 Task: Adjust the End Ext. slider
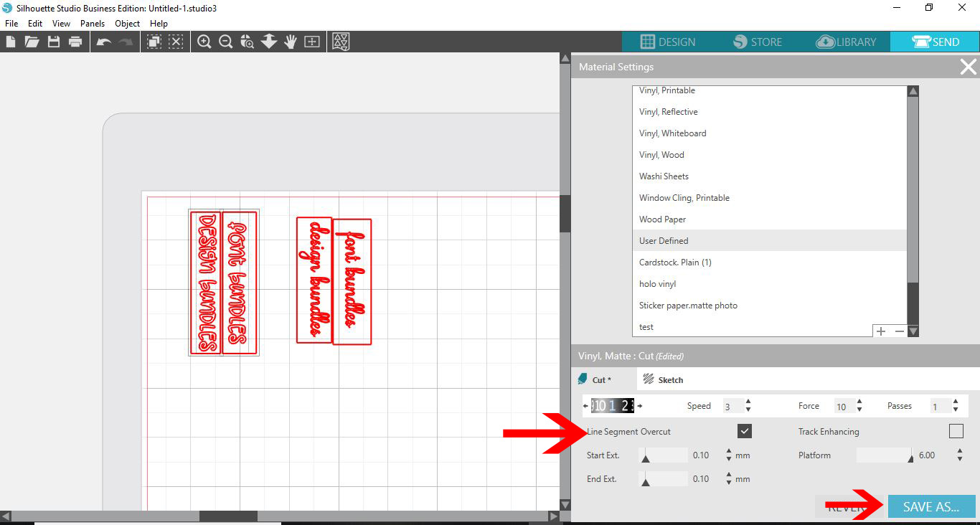pyautogui.click(x=663, y=479)
